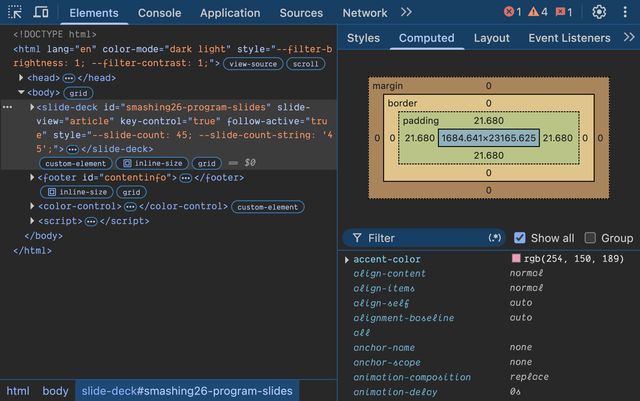Expand the color-control node triangle
Viewport: 640px width, 401px height.
point(32,206)
